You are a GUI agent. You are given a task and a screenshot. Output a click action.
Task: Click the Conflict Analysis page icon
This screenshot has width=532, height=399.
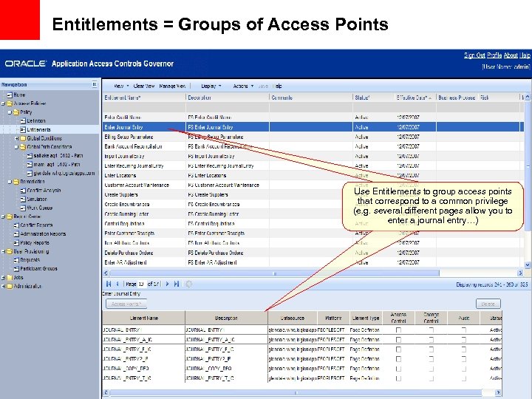click(23, 191)
